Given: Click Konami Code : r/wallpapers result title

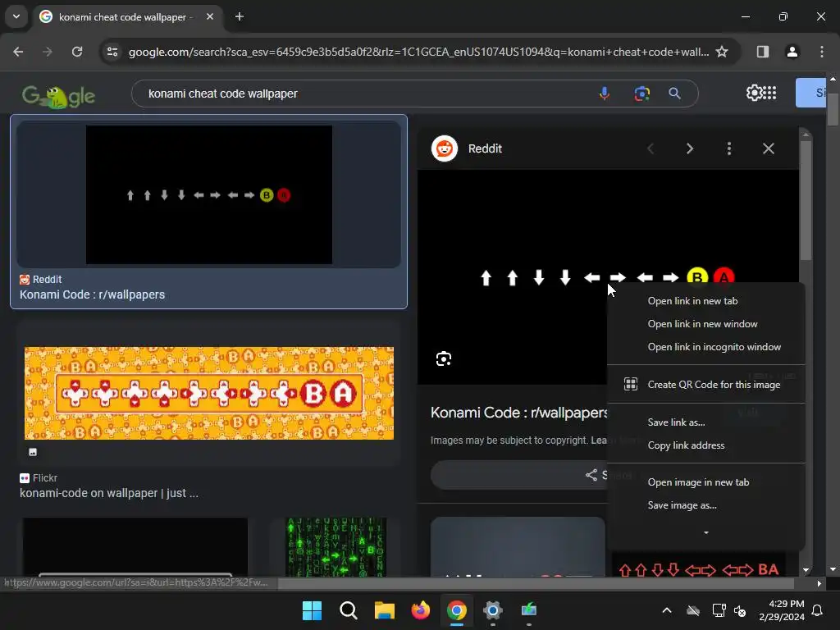Looking at the screenshot, I should tap(92, 294).
